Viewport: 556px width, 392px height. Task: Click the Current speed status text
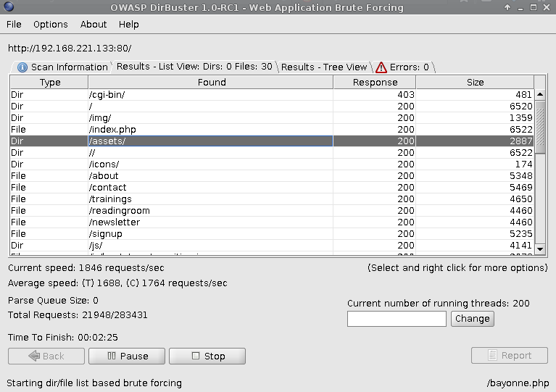pyautogui.click(x=86, y=268)
